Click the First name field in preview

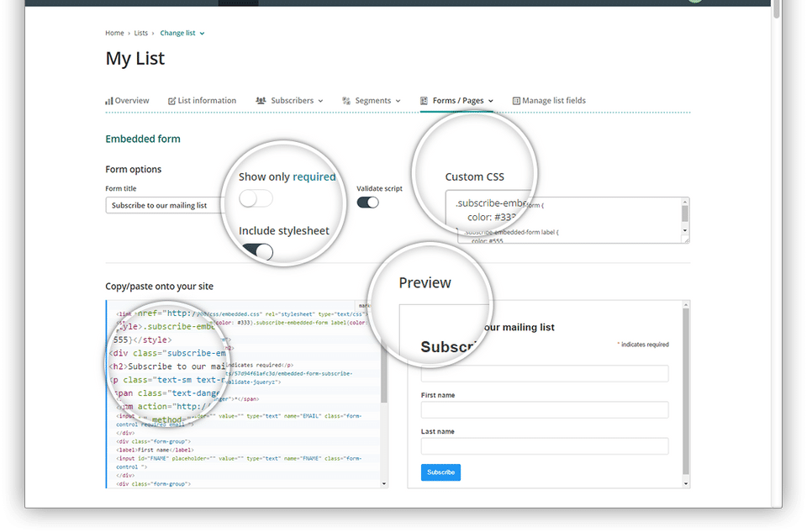pyautogui.click(x=545, y=410)
